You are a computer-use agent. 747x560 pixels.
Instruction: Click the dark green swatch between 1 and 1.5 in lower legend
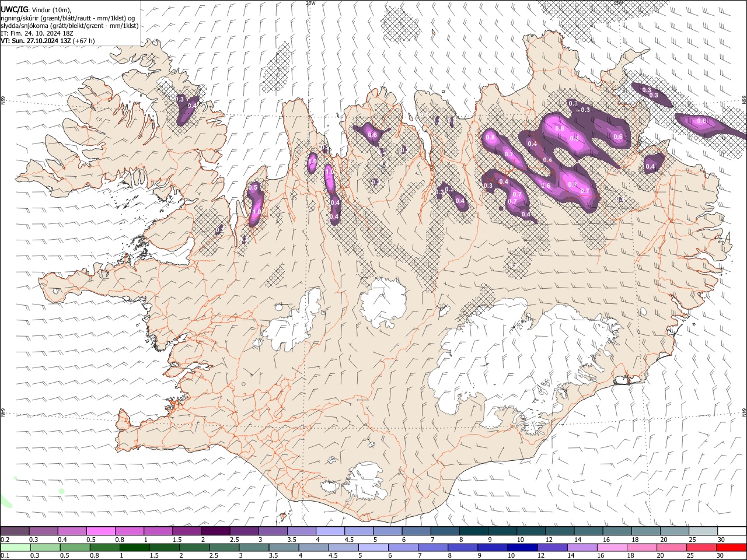134,547
